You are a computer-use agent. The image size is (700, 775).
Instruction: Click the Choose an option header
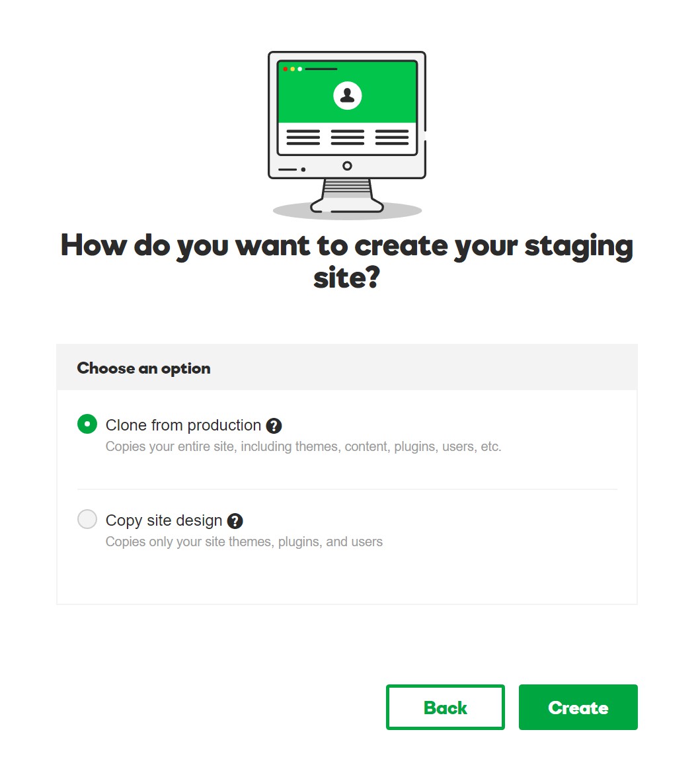143,369
